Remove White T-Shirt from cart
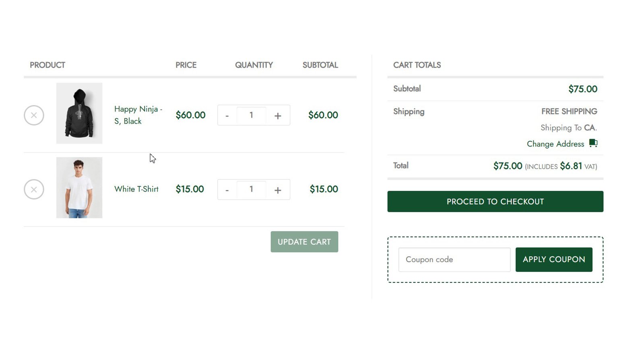The height and width of the screenshot is (342, 644). pyautogui.click(x=34, y=190)
